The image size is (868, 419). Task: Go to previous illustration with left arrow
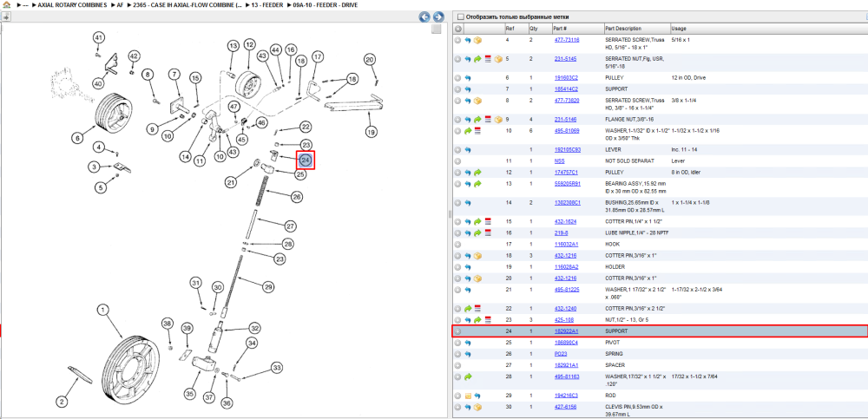424,17
